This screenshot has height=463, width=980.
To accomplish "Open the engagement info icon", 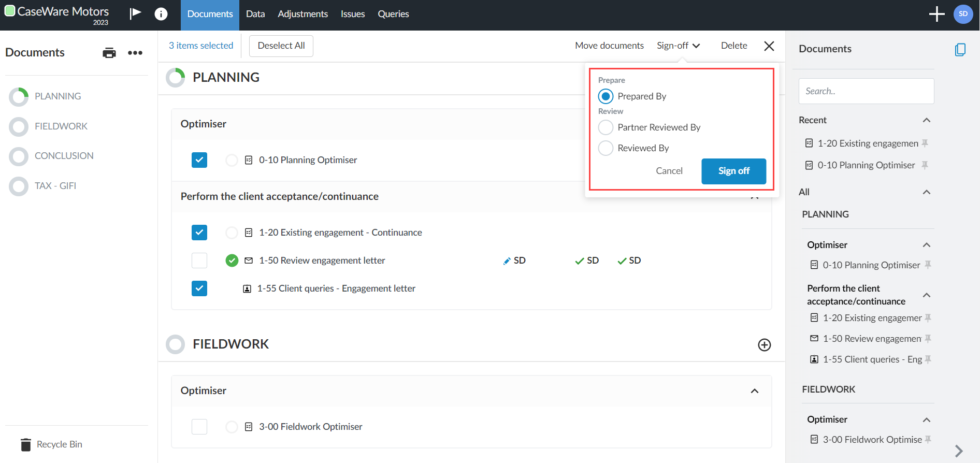I will pos(161,14).
